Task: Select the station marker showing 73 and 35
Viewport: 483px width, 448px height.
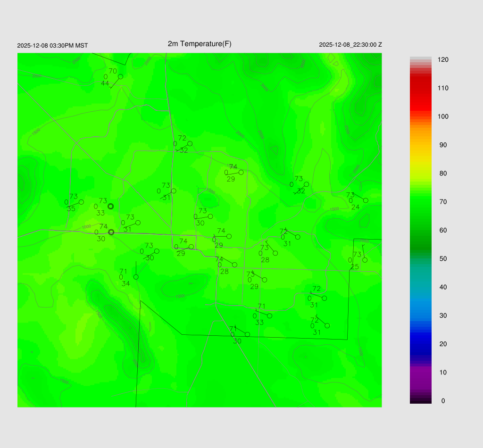Action: pyautogui.click(x=81, y=202)
